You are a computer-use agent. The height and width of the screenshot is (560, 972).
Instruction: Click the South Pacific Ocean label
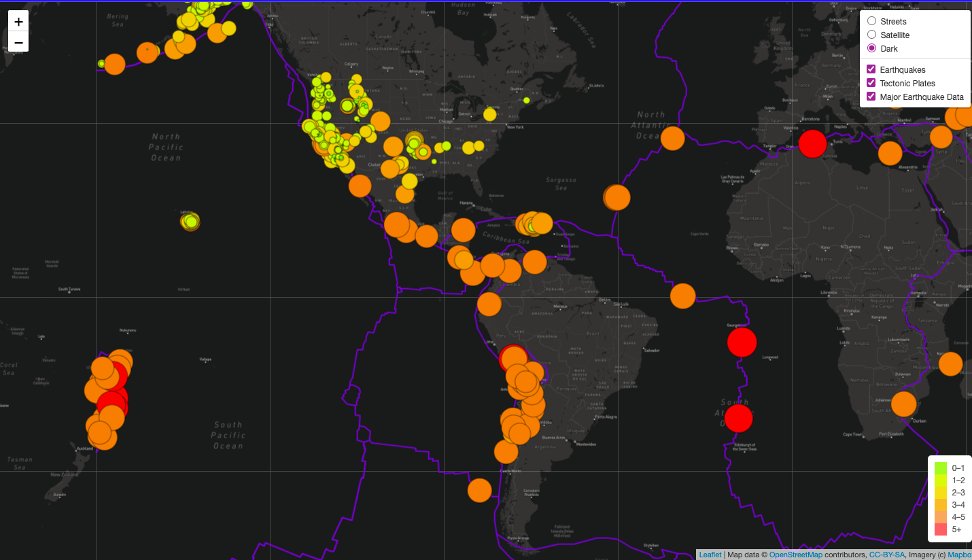pyautogui.click(x=228, y=435)
